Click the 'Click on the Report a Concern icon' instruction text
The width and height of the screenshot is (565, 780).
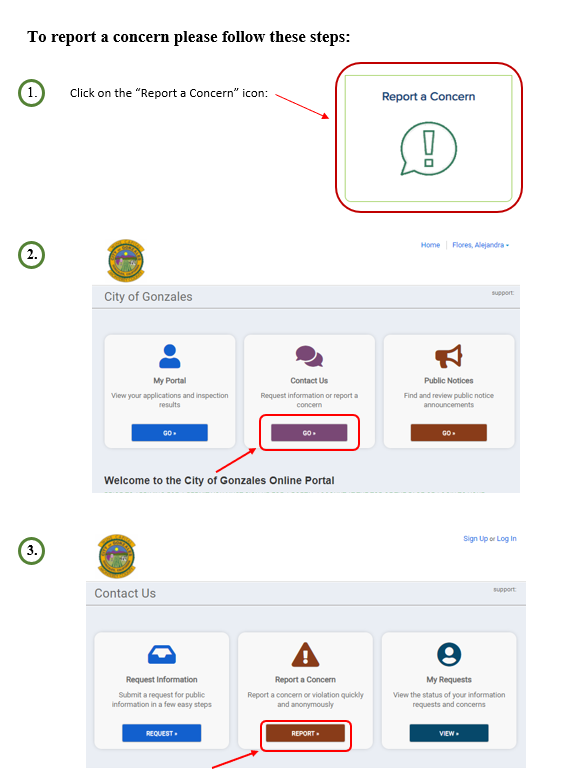(x=169, y=93)
